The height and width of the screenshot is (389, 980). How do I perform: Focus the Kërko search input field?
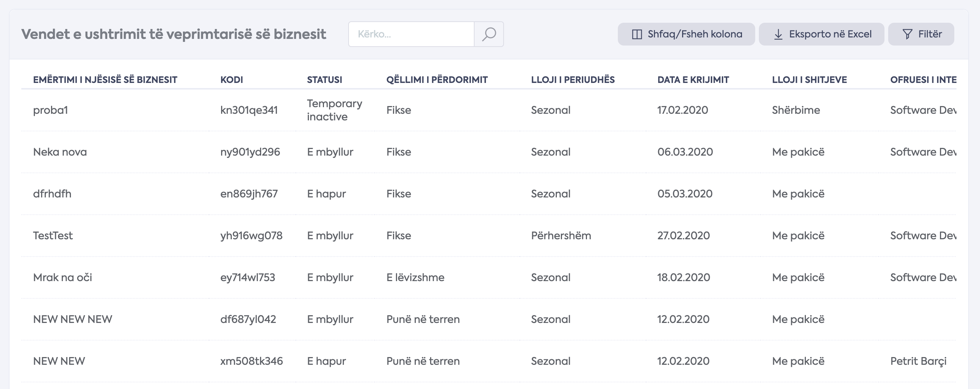(x=411, y=34)
